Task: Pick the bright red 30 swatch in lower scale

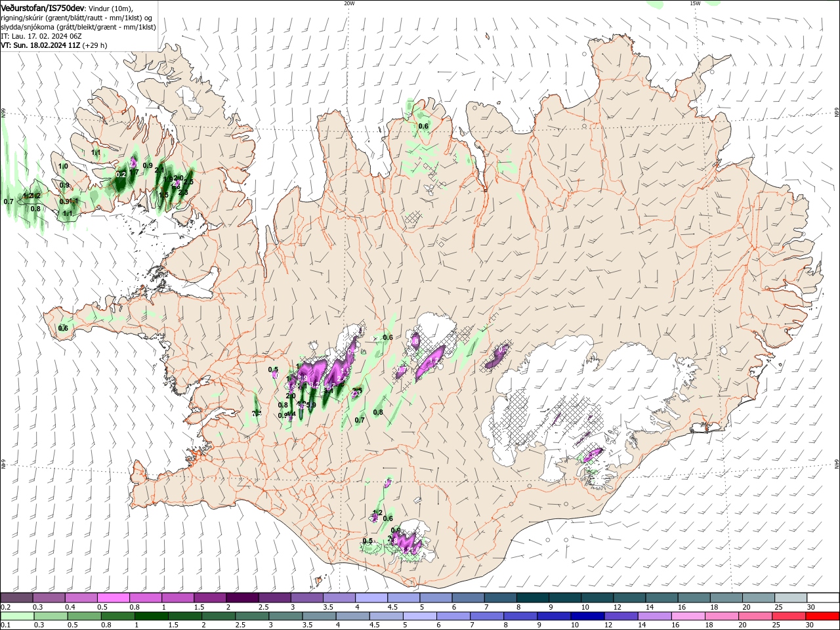Action: [x=822, y=616]
